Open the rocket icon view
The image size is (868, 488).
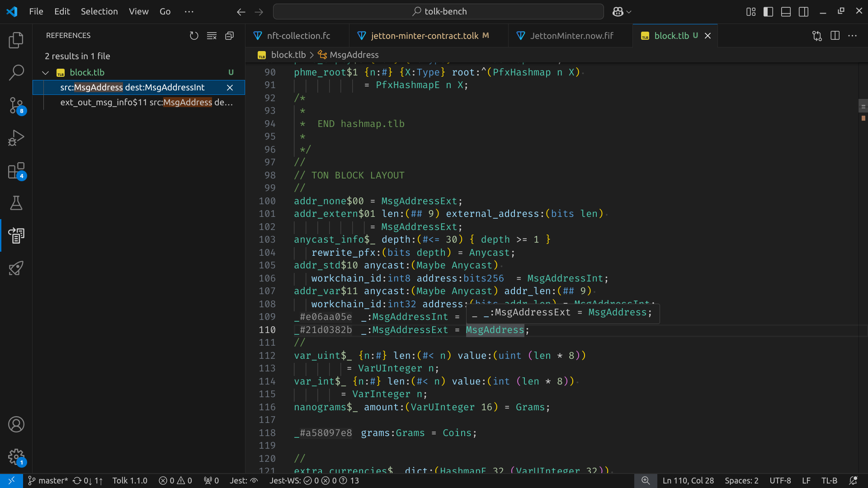(x=16, y=268)
